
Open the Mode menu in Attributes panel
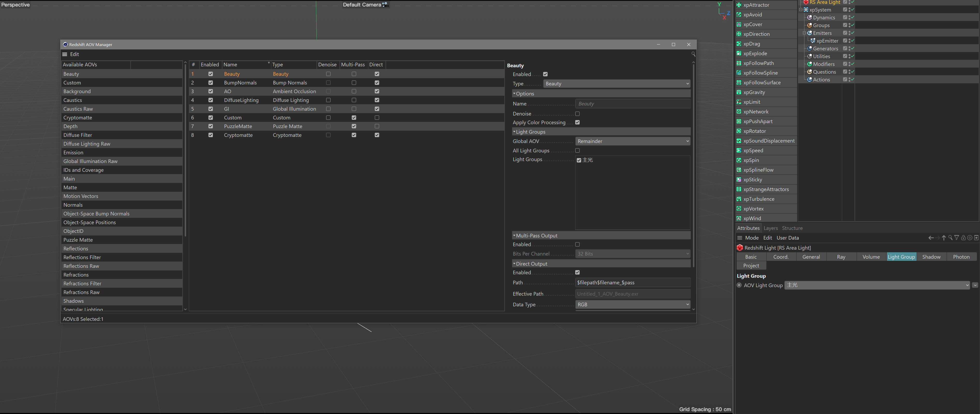pyautogui.click(x=752, y=238)
